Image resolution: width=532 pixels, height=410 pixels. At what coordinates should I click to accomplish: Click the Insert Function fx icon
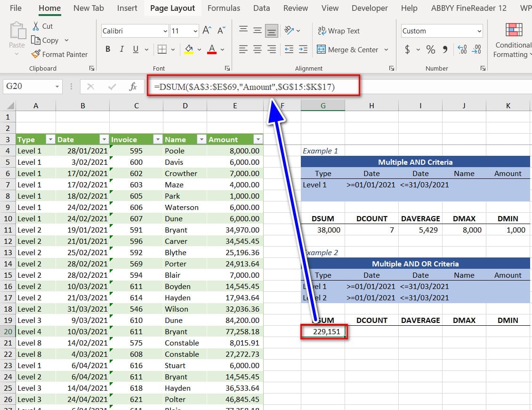click(133, 87)
